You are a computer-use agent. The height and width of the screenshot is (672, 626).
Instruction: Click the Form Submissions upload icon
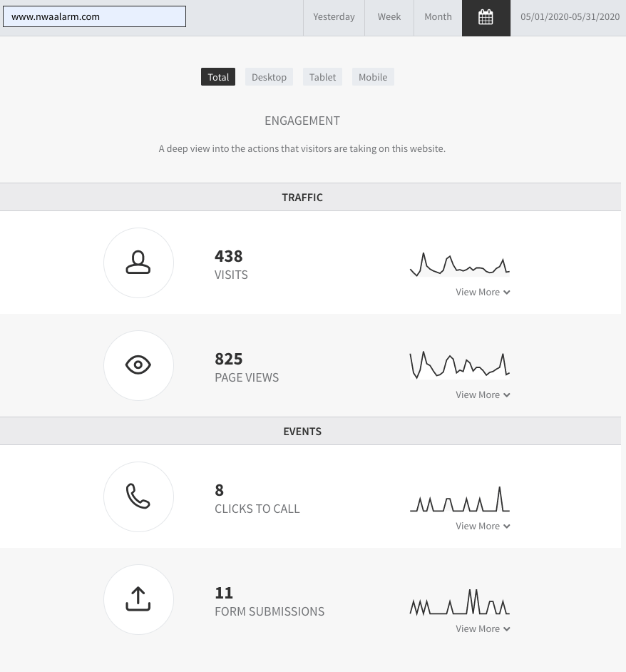click(x=138, y=599)
